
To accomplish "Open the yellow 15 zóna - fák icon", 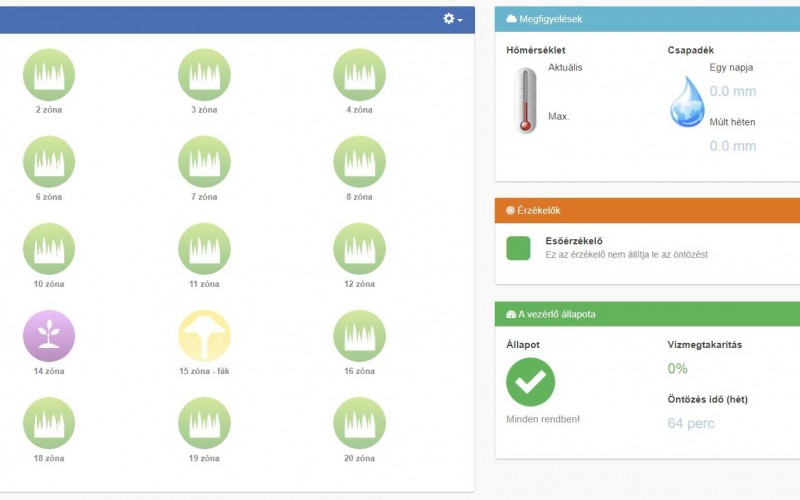I will (x=204, y=336).
